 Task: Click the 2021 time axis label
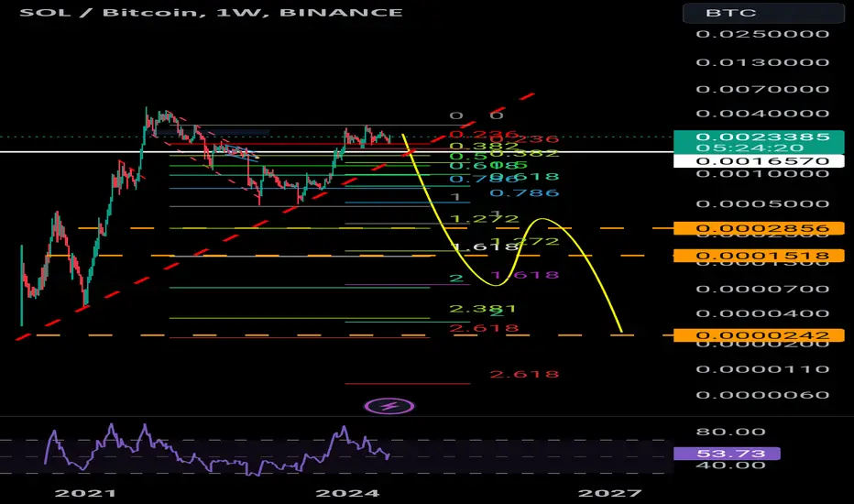[x=85, y=493]
